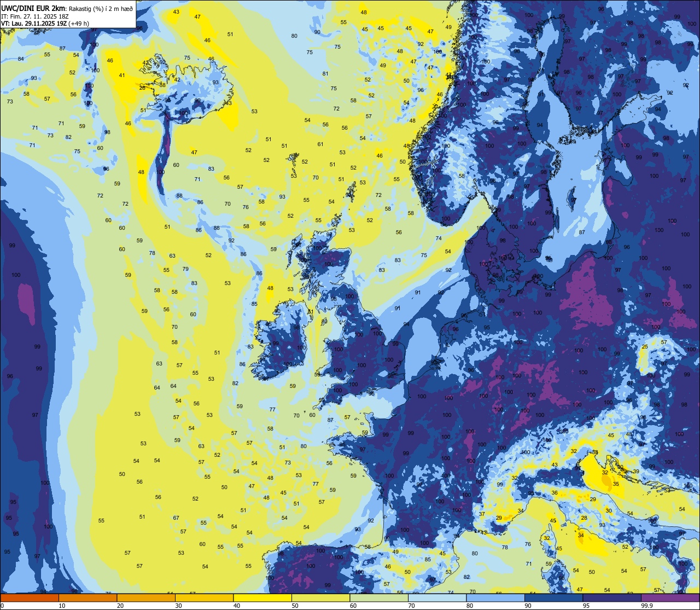This screenshot has height=610, width=700.
Task: Click the humidity value '35' over Italy
Action: click(x=616, y=484)
